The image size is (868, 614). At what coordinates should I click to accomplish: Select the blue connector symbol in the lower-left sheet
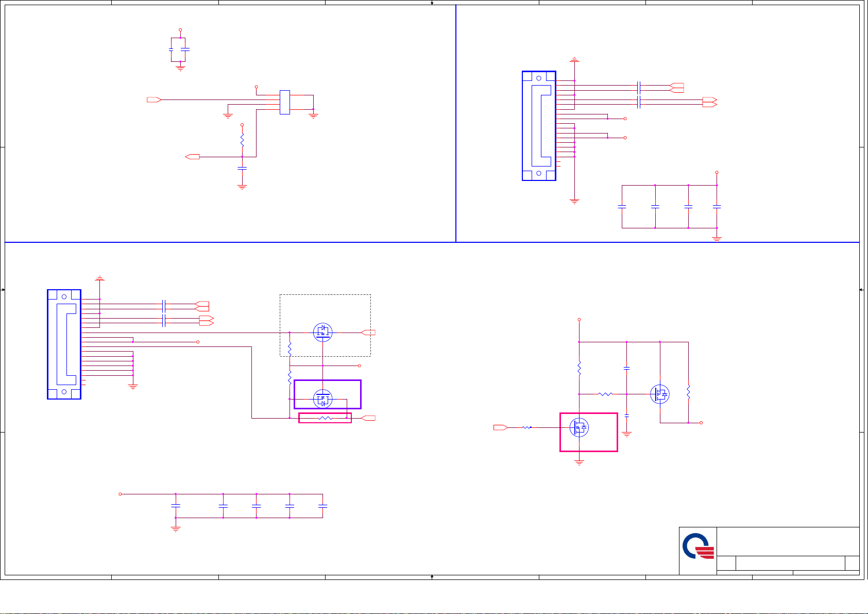coord(64,344)
